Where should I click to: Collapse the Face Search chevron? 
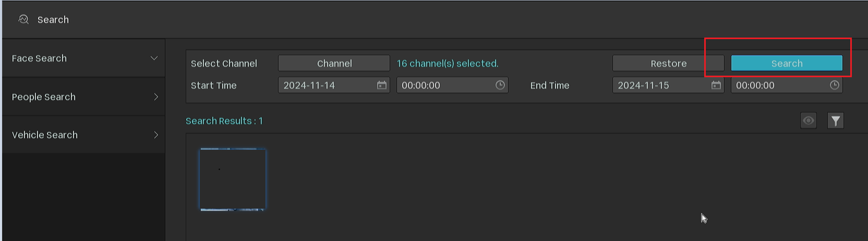click(x=154, y=58)
